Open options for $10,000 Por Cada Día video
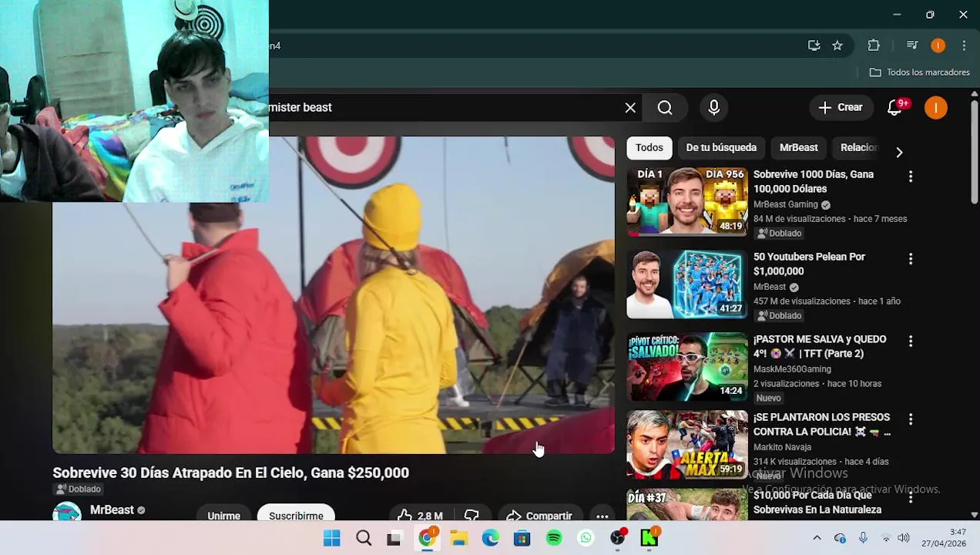Screen dimensions: 980x555 coord(911,499)
